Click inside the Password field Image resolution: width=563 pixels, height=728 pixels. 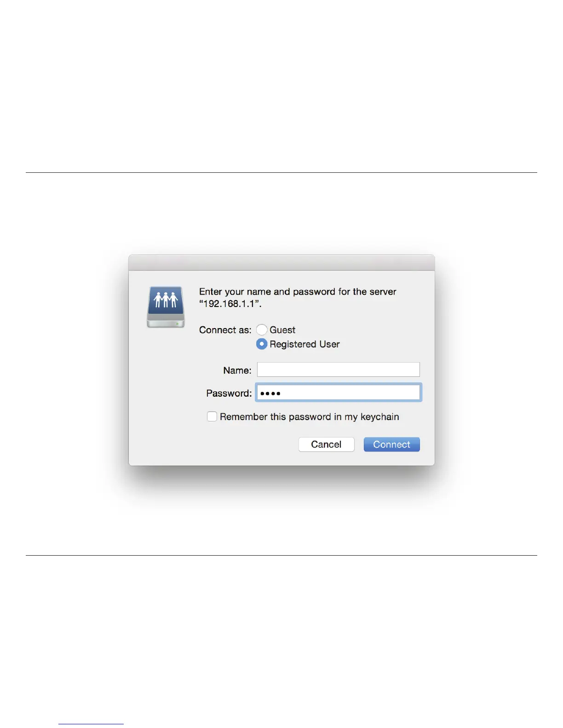pyautogui.click(x=339, y=392)
